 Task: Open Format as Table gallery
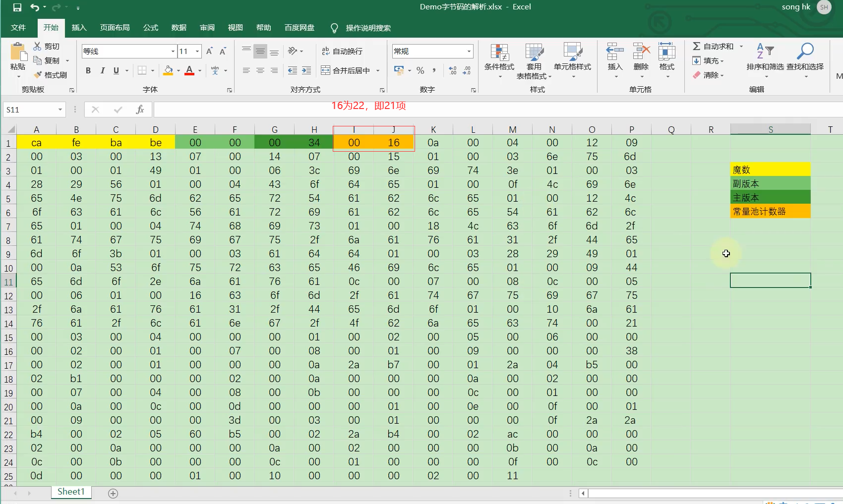click(534, 60)
